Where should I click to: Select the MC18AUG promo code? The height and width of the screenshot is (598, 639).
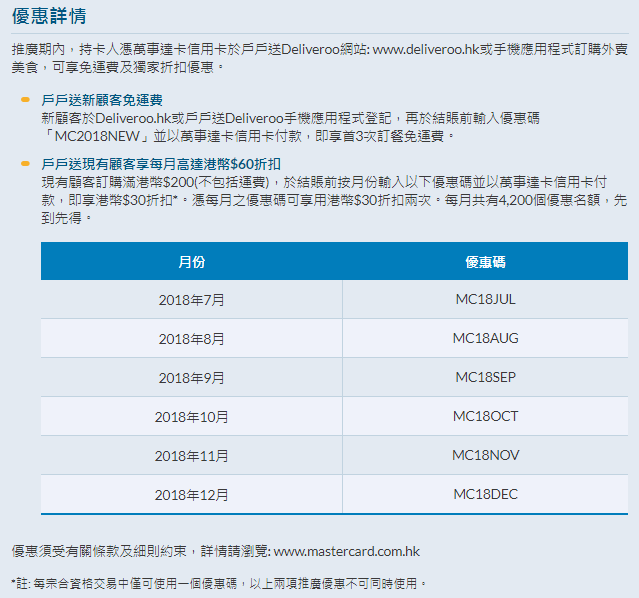point(485,338)
